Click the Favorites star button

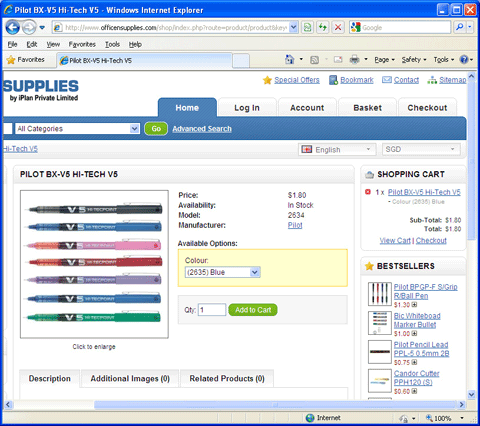point(26,60)
